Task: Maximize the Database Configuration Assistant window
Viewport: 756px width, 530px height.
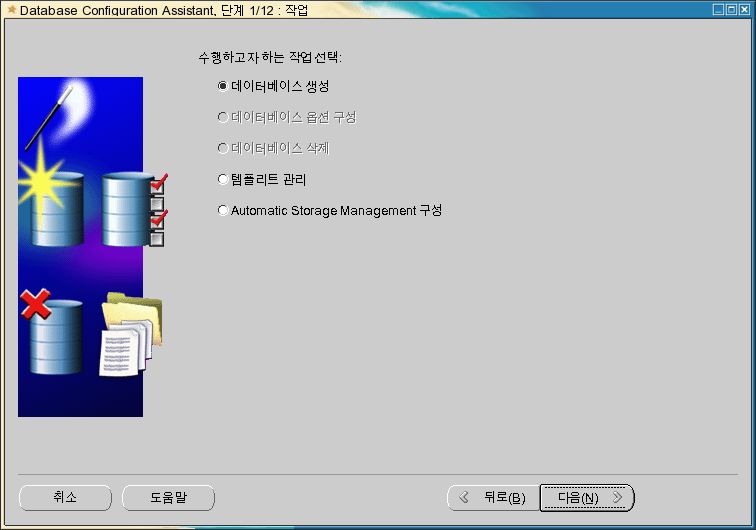Action: tap(731, 9)
